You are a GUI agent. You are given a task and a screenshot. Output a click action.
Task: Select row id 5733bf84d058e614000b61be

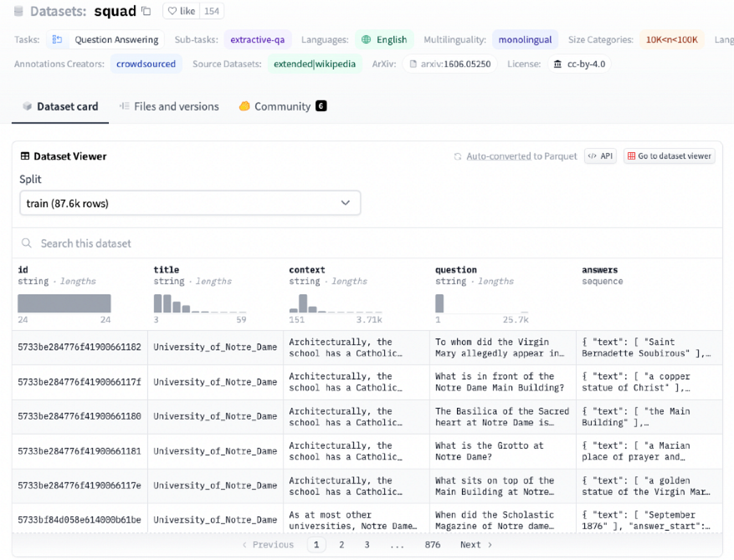pyautogui.click(x=80, y=520)
